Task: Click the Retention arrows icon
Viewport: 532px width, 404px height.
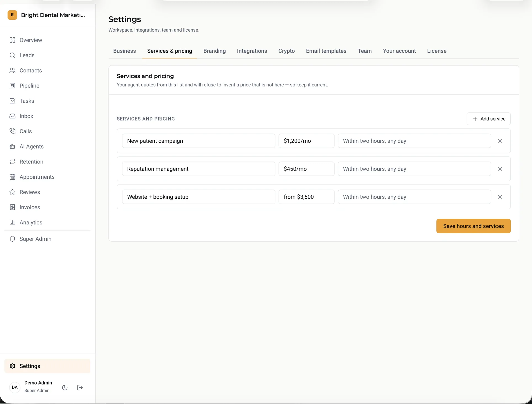Action: (12, 162)
